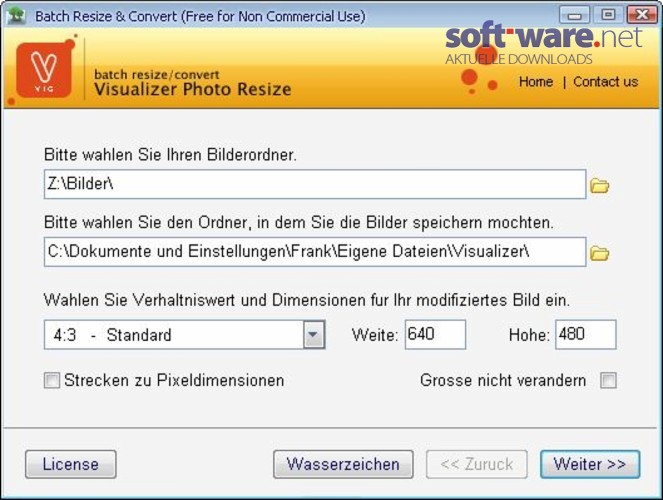Minimize the Batch Resize window
Image resolution: width=663 pixels, height=500 pixels.
coord(574,15)
